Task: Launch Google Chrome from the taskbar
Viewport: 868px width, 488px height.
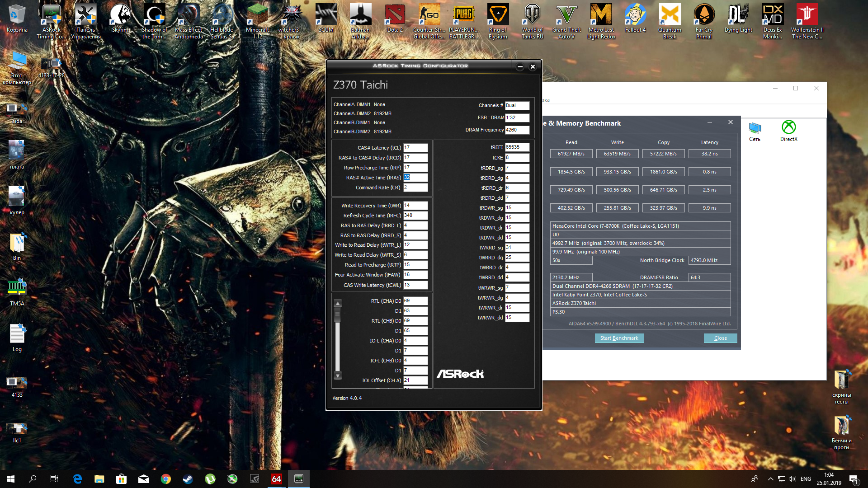Action: [166, 479]
